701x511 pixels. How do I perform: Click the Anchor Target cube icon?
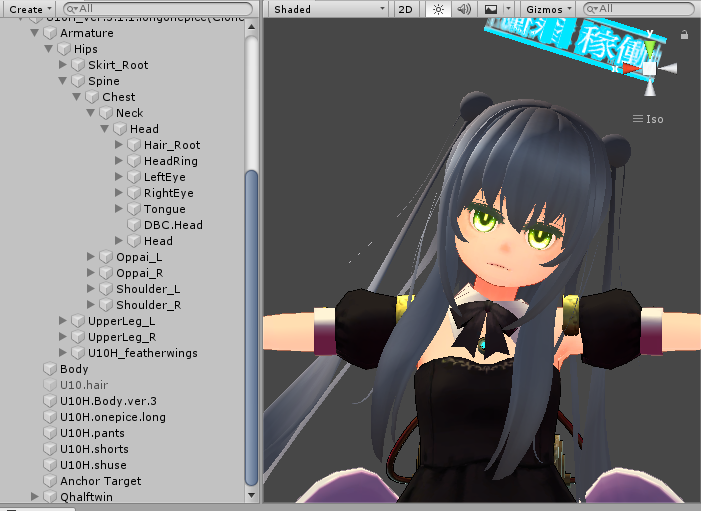click(50, 481)
